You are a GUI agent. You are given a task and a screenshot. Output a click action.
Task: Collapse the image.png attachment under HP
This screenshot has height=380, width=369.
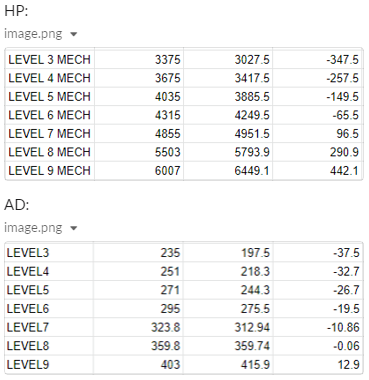click(74, 34)
